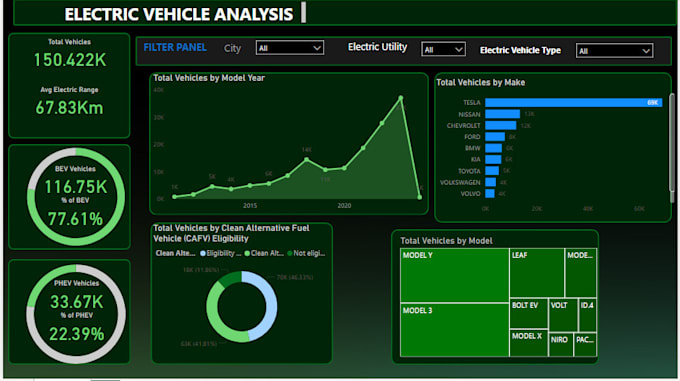Click the Clean Alt... legend entry
The width and height of the screenshot is (680, 381).
[264, 254]
